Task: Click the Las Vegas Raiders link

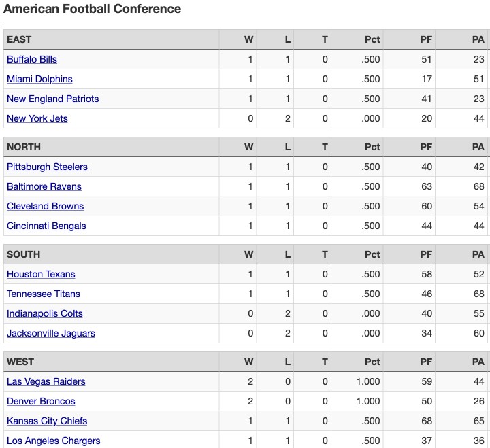Action: [46, 381]
